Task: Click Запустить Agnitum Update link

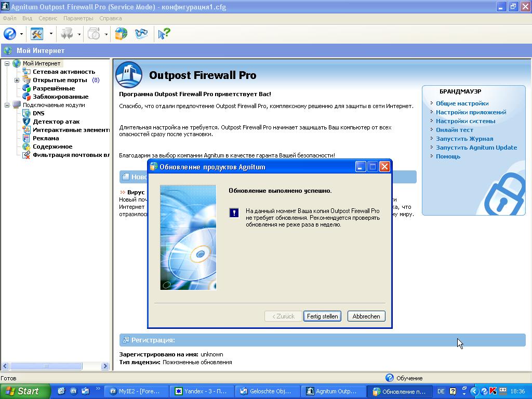Action: 476,148
